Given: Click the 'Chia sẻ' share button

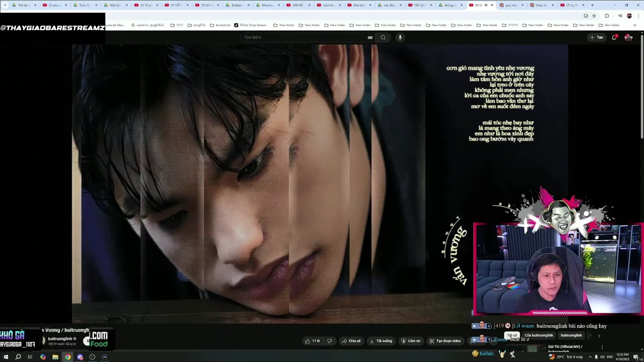Looking at the screenshot, I should (x=351, y=341).
